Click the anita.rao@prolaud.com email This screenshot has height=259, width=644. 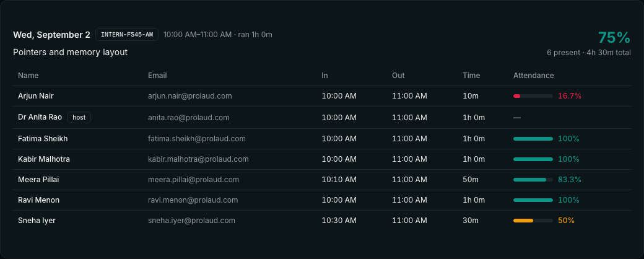coord(188,118)
